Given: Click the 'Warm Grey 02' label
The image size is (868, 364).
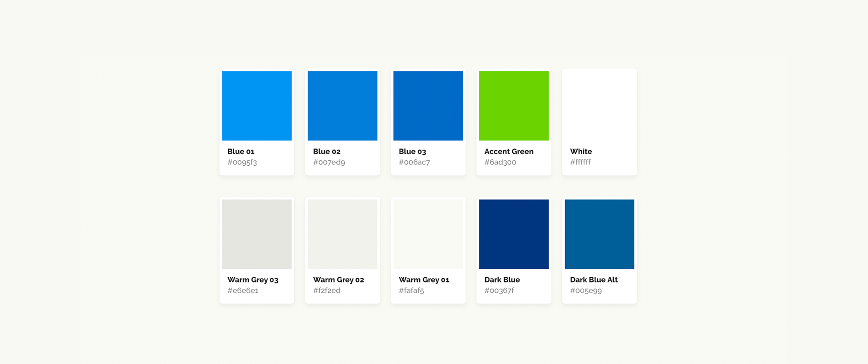Looking at the screenshot, I should [x=339, y=280].
